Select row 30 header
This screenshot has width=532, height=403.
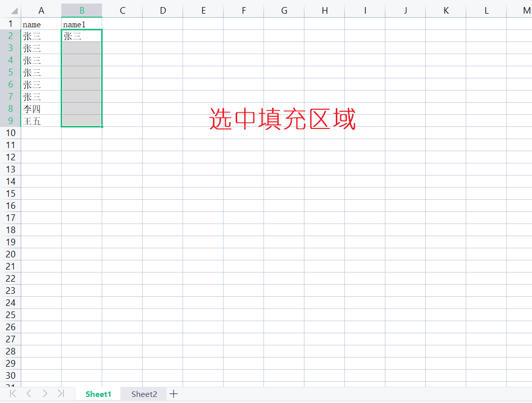(11, 376)
